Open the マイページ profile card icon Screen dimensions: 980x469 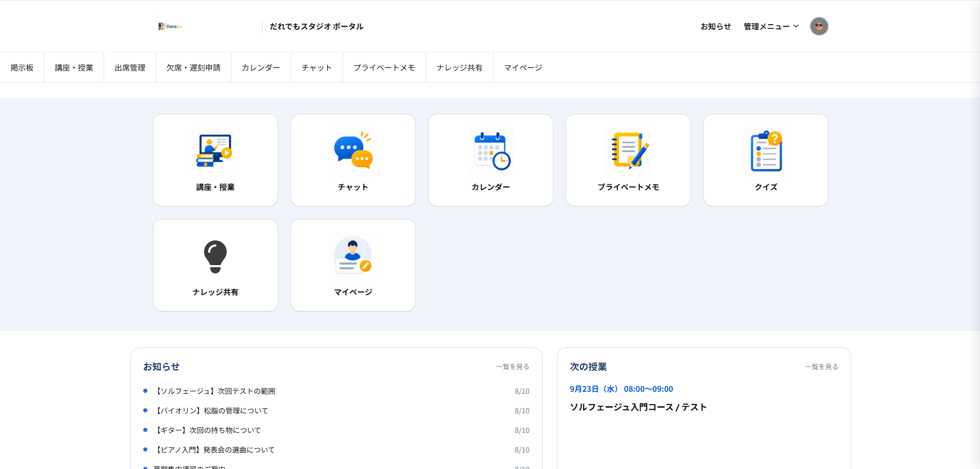click(x=353, y=256)
